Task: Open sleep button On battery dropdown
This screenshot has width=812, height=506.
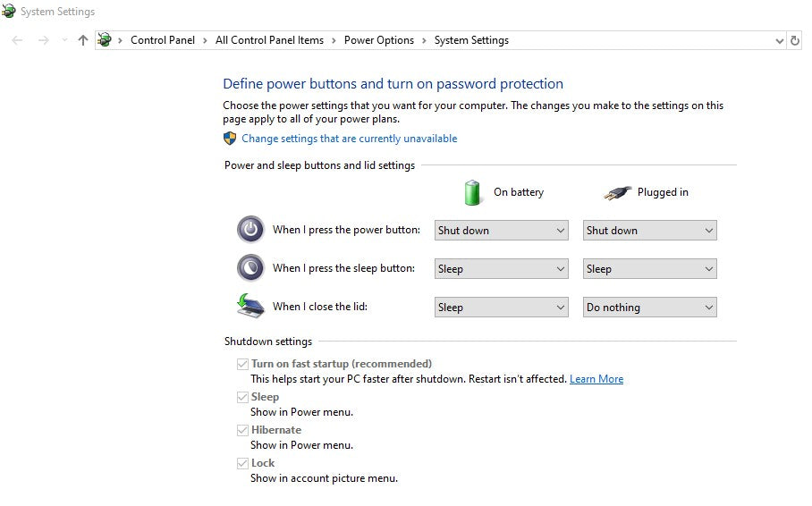Action: coord(501,269)
